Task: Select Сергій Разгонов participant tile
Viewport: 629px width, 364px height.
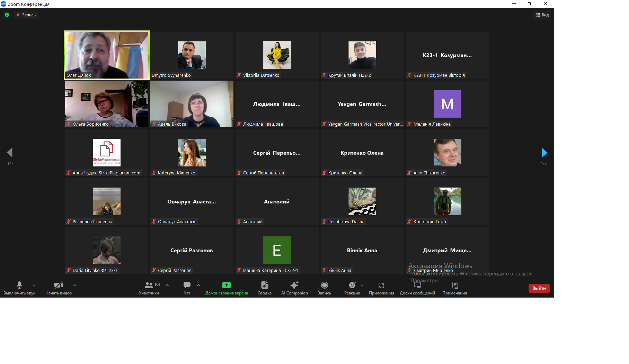Action: click(192, 251)
